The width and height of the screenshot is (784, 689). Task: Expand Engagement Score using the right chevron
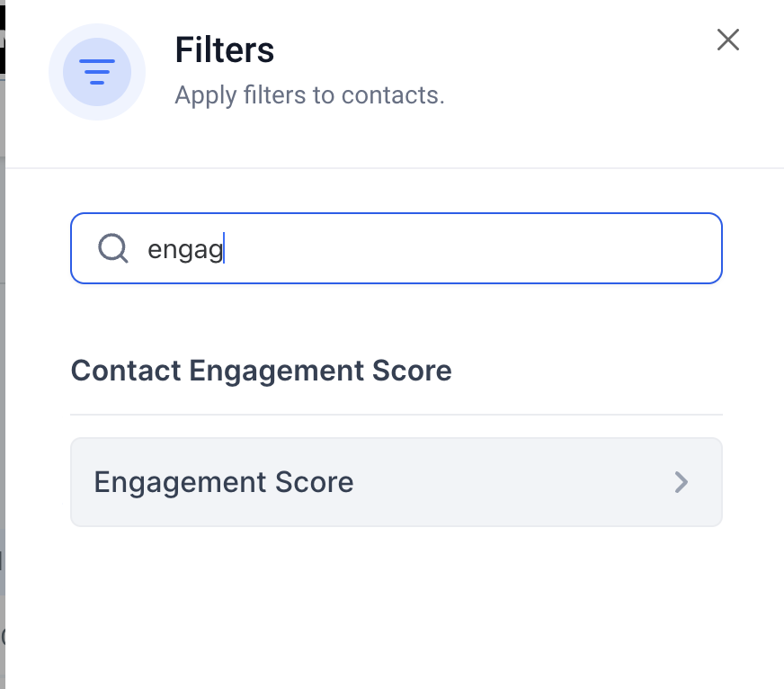(682, 482)
